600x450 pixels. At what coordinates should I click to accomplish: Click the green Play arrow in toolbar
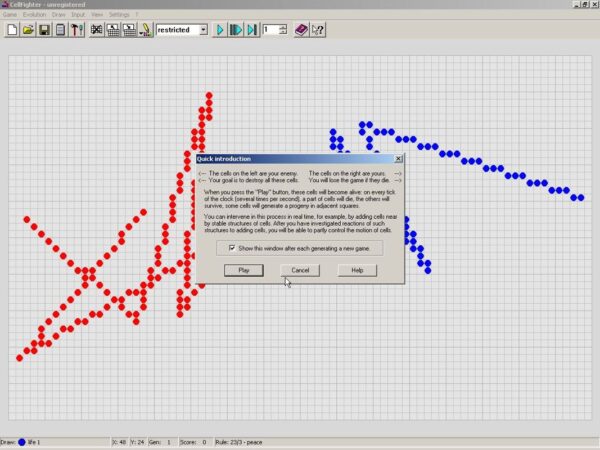coord(219,30)
